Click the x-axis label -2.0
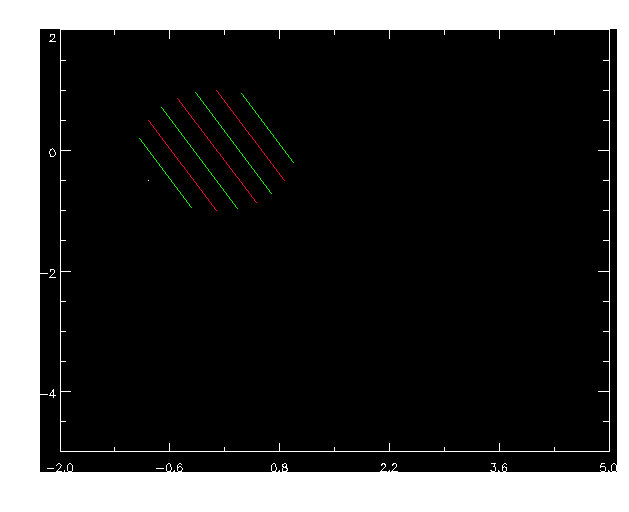 coord(61,467)
